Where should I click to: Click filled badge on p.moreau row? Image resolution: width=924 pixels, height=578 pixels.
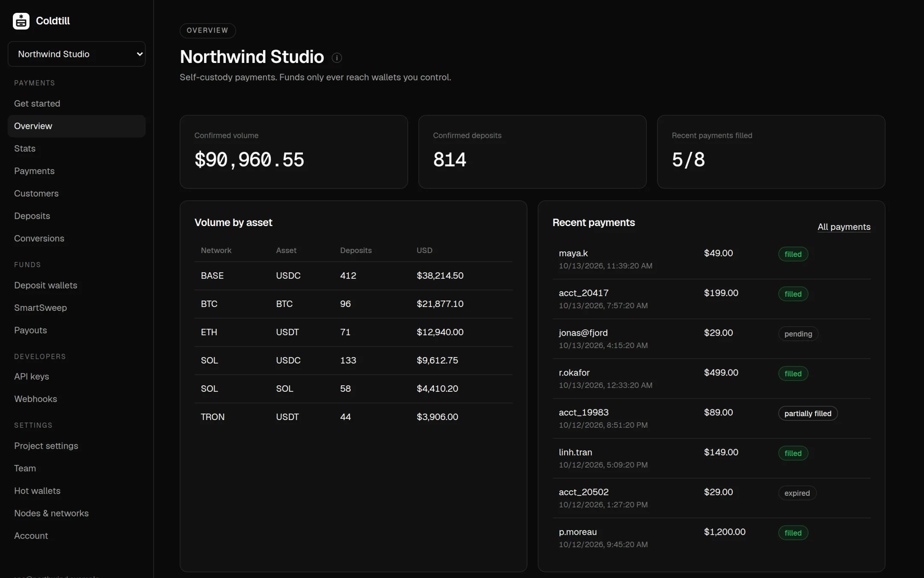(793, 533)
